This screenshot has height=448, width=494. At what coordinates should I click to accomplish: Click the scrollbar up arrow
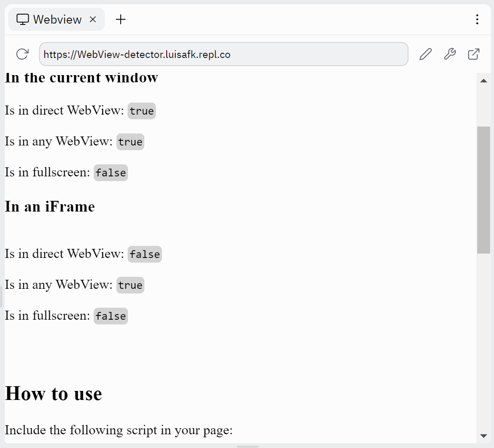[x=483, y=80]
